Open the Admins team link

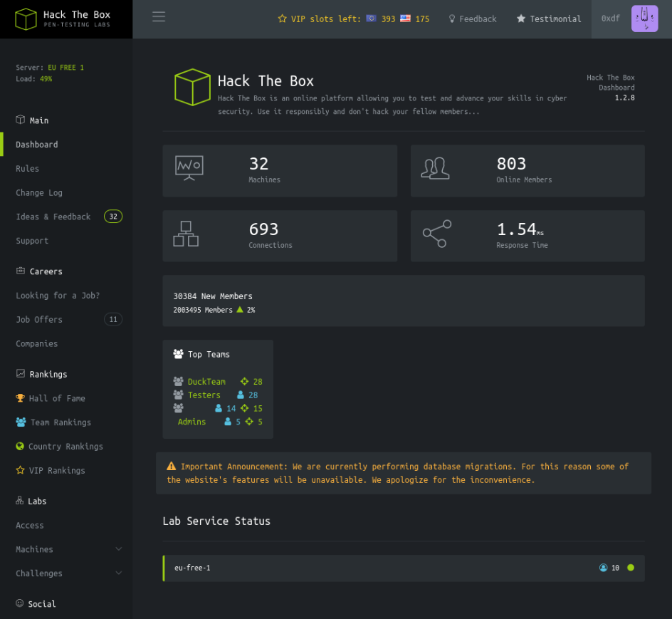191,422
